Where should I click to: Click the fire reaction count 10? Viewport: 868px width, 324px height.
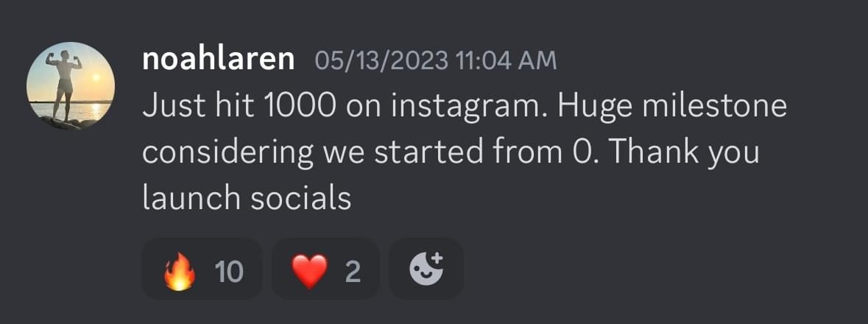229,272
